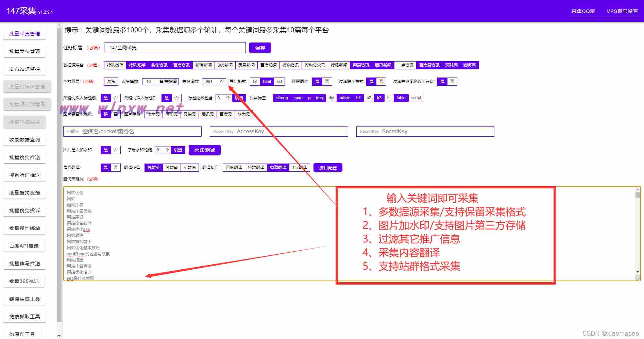Focus the 空间名 bucket input field
644x339 pixels.
[132, 132]
